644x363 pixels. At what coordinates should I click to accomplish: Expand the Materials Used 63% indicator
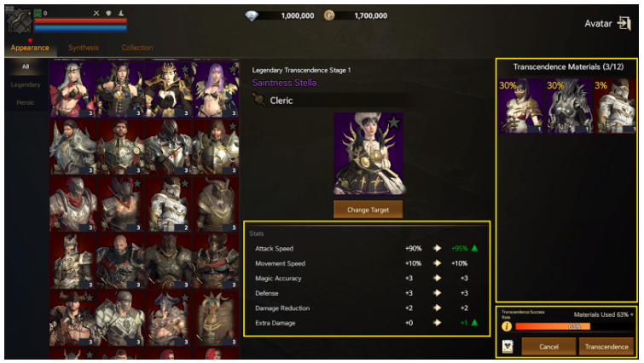point(604,314)
